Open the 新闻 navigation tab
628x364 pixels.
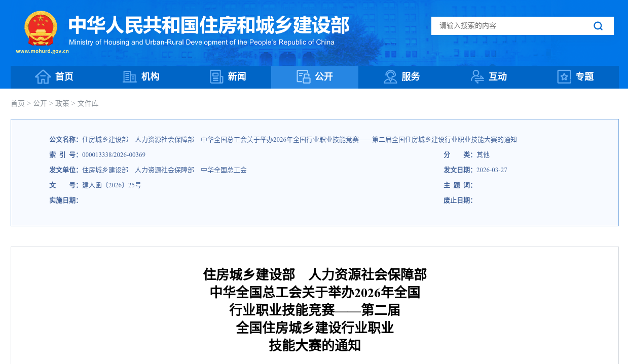point(237,77)
